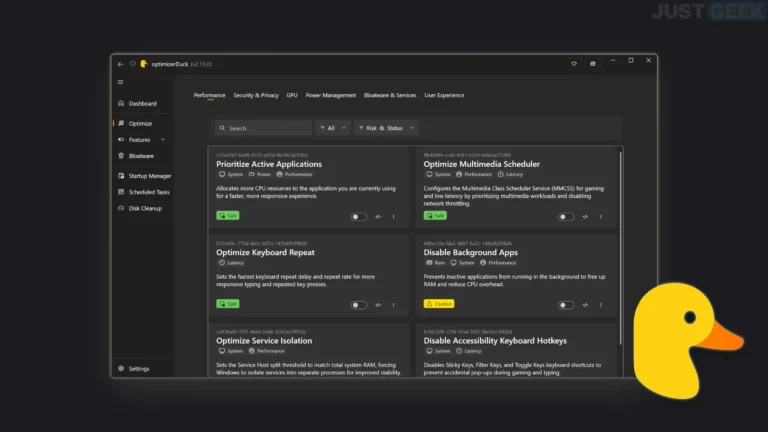Click Latency tag on Optimize Multimedia Scheduler card
Viewport: 768px width, 432px height.
point(510,174)
